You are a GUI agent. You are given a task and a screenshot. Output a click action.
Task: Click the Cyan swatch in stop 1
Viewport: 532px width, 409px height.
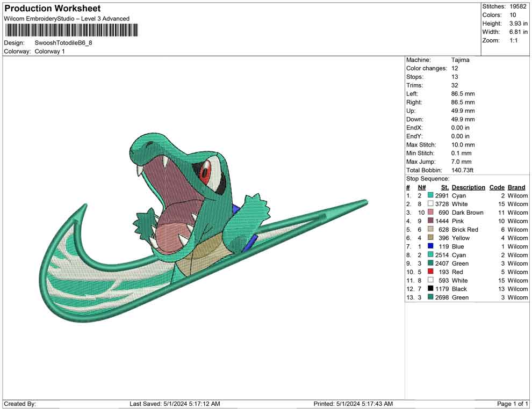[430, 196]
